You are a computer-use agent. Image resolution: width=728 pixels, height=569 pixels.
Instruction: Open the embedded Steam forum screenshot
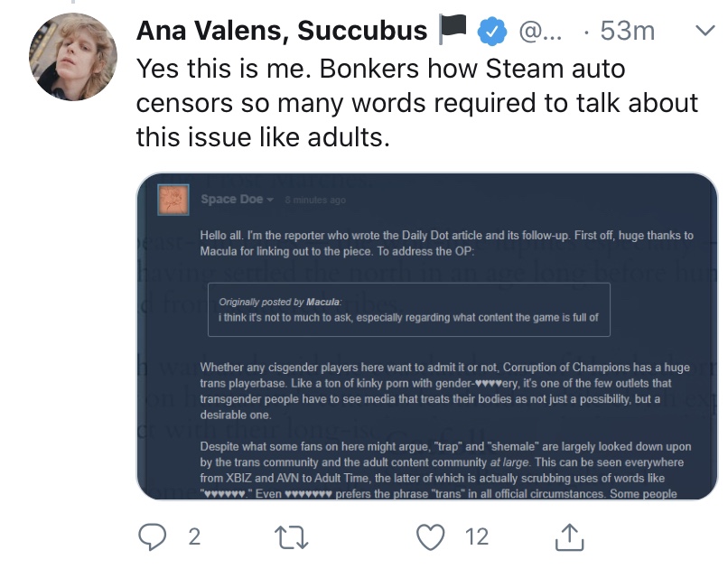click(x=426, y=336)
